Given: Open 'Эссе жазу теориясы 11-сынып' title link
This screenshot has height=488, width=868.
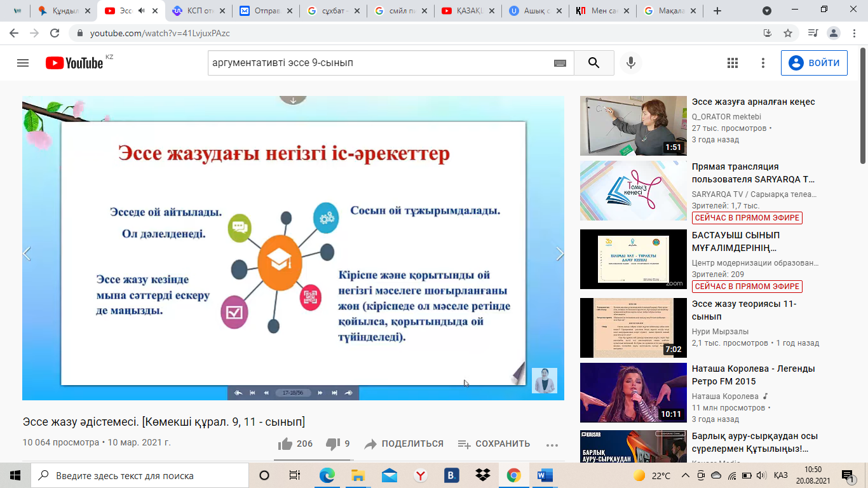Looking at the screenshot, I should (744, 310).
